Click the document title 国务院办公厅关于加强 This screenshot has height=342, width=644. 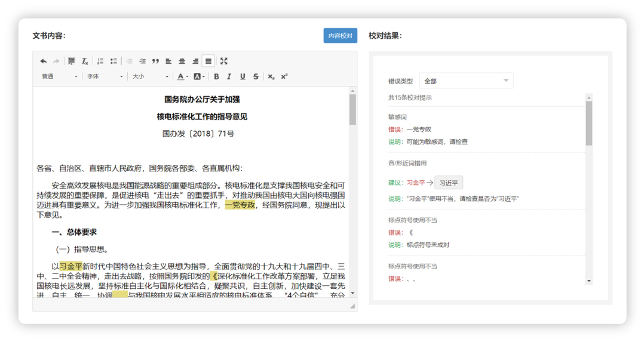tap(202, 99)
